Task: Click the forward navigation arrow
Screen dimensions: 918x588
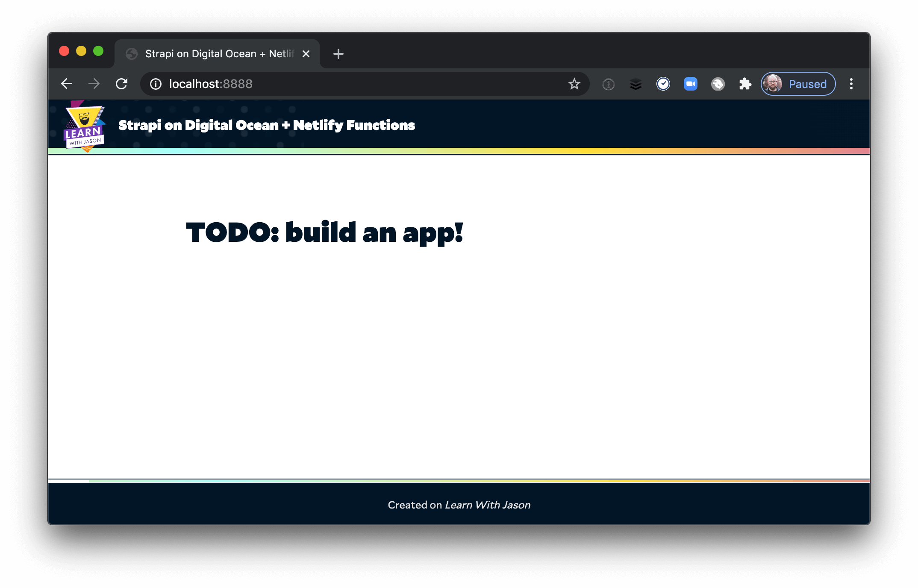Action: point(94,84)
